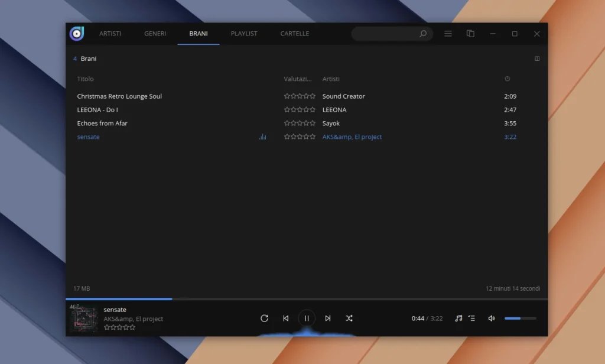Switch to the PLAYLIST tab

click(x=244, y=34)
